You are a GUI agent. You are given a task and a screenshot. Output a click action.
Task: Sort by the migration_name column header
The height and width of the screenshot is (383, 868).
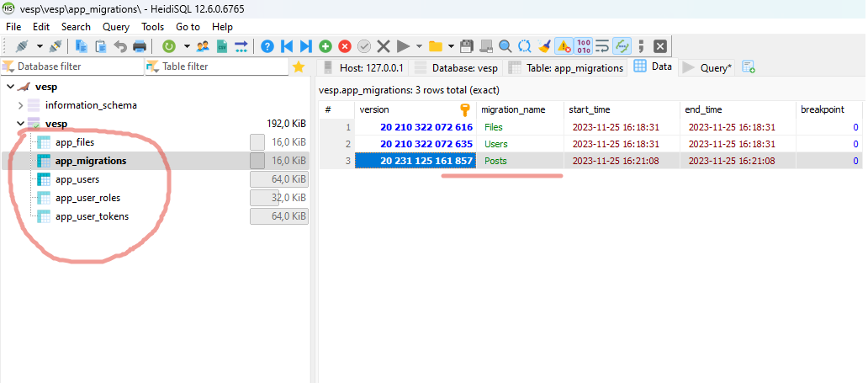click(x=513, y=109)
